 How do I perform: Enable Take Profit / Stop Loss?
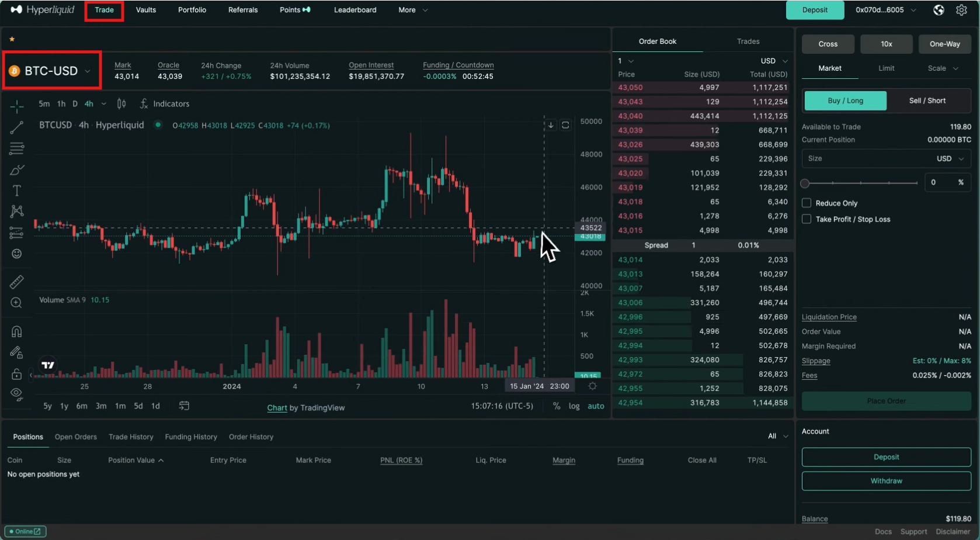coord(807,219)
